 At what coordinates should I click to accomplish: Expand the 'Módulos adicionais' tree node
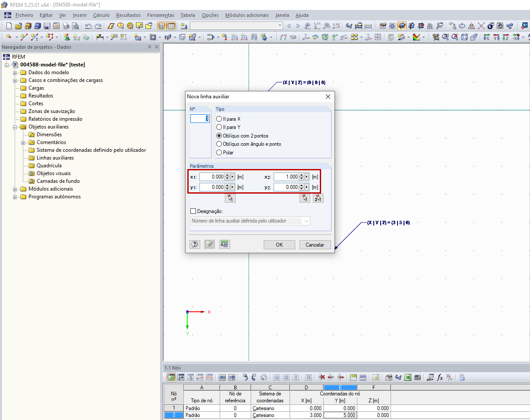15,189
